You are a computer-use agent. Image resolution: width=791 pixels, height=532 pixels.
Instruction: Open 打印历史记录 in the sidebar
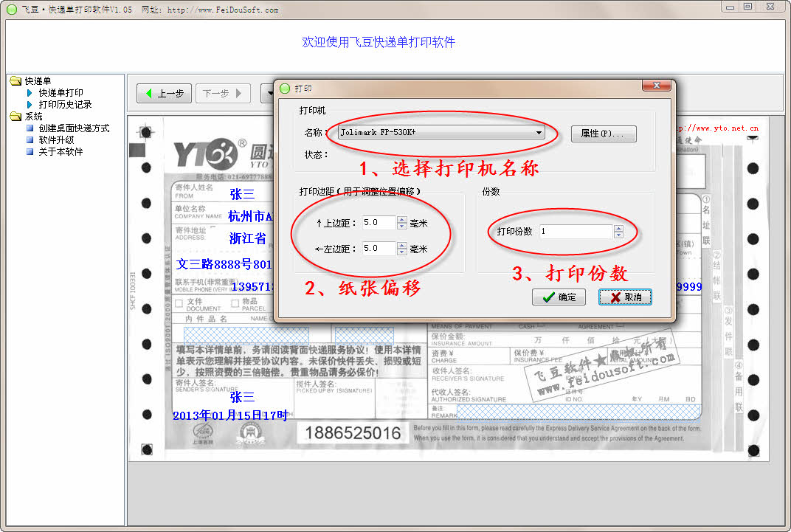[x=65, y=104]
